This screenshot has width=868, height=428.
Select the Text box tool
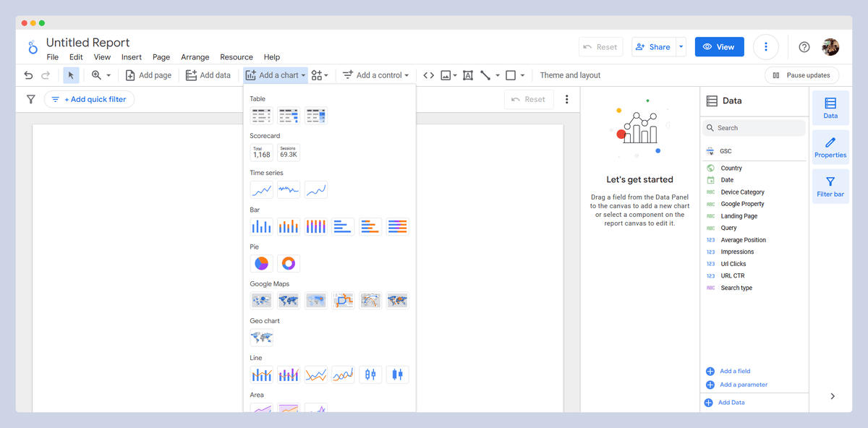(x=468, y=75)
